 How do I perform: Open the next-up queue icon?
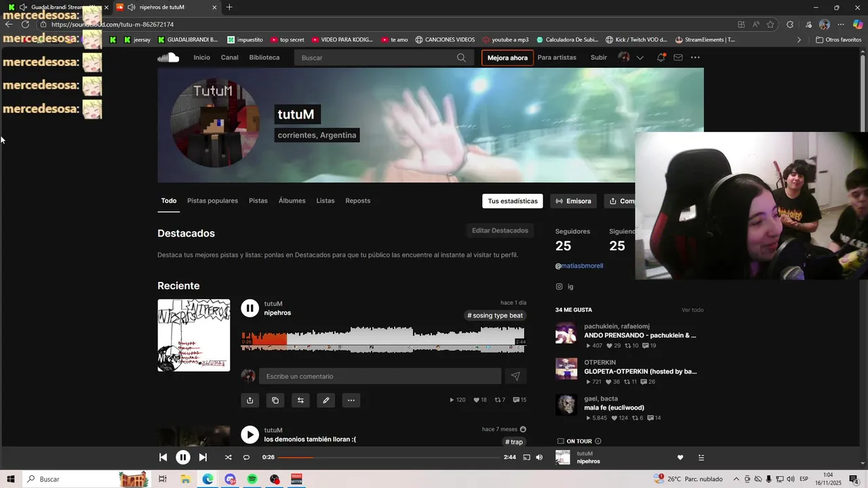701,457
